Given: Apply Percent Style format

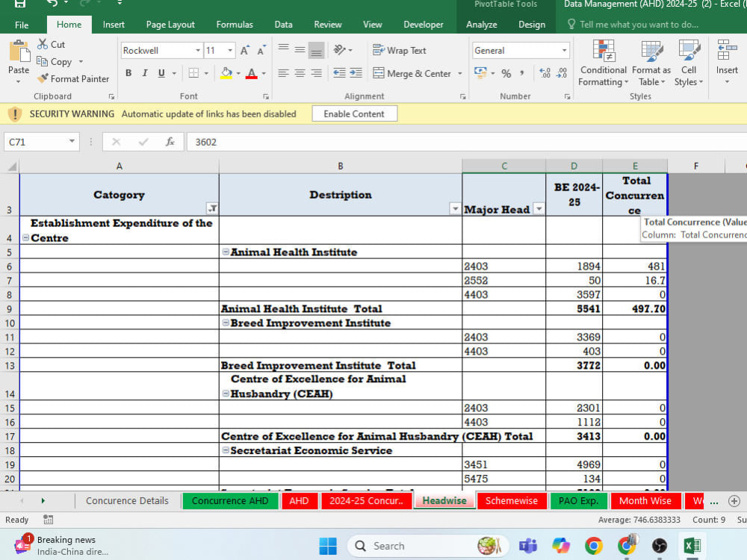Looking at the screenshot, I should click(506, 73).
